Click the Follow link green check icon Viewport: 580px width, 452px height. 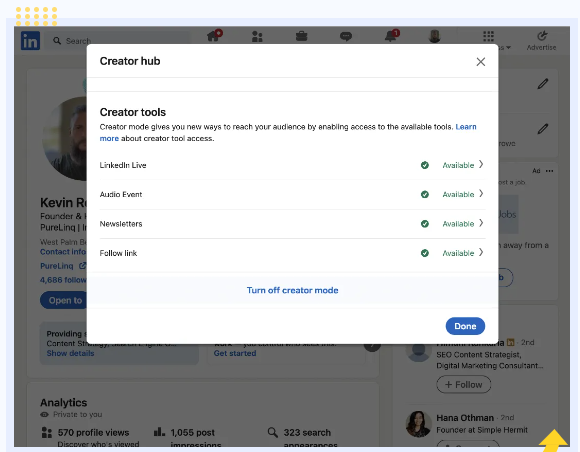point(425,253)
